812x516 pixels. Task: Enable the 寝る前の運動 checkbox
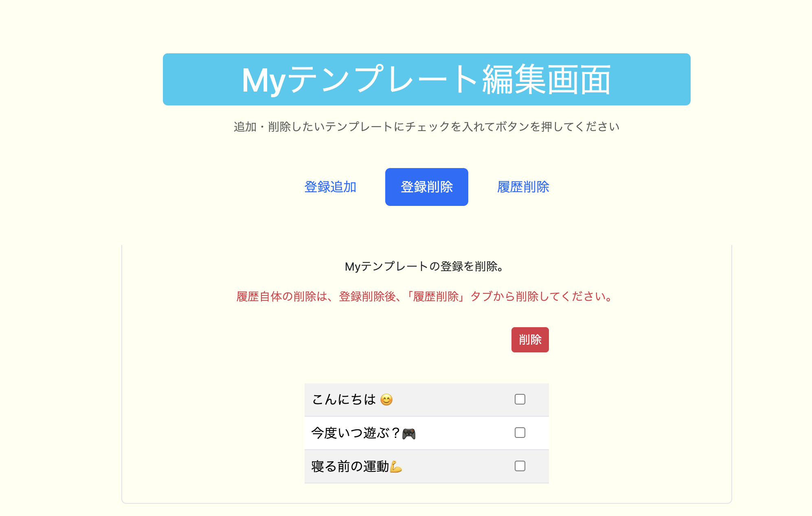pyautogui.click(x=520, y=466)
